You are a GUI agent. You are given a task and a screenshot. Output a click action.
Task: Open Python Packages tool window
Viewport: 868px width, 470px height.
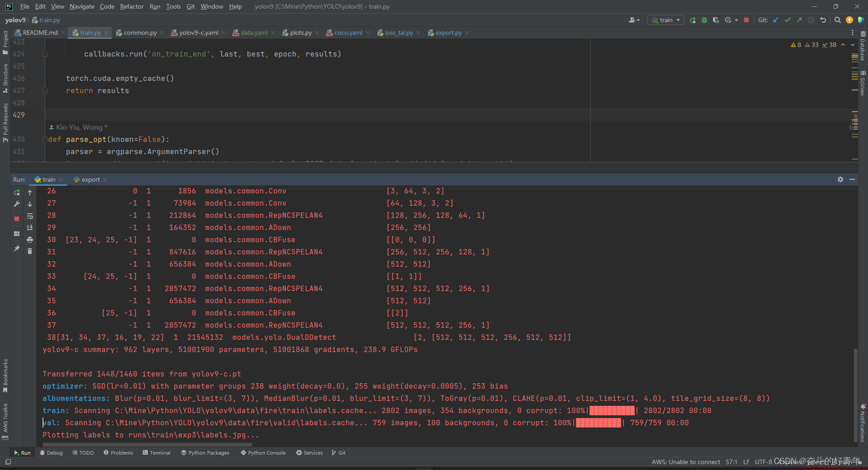tap(205, 452)
